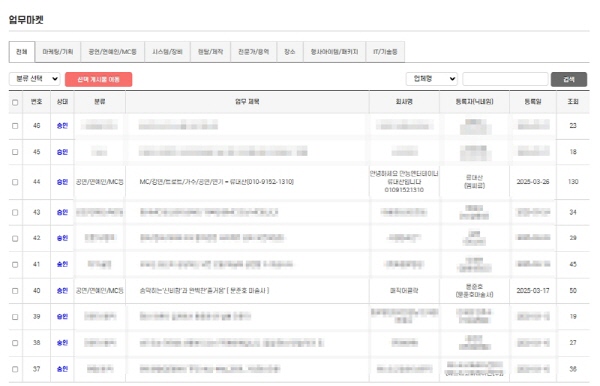Viewport: 600px width, 386px height.
Task: Open the row 40 post title ending in 마술사
Action: point(204,290)
